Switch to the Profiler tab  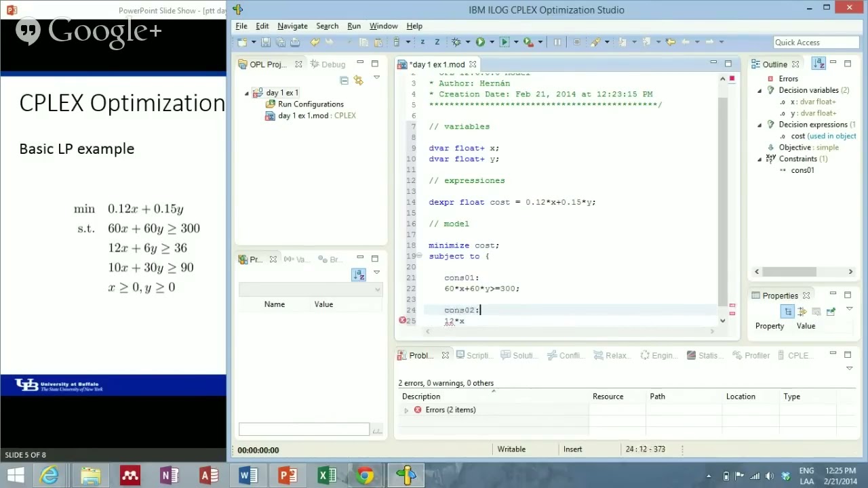pos(751,355)
